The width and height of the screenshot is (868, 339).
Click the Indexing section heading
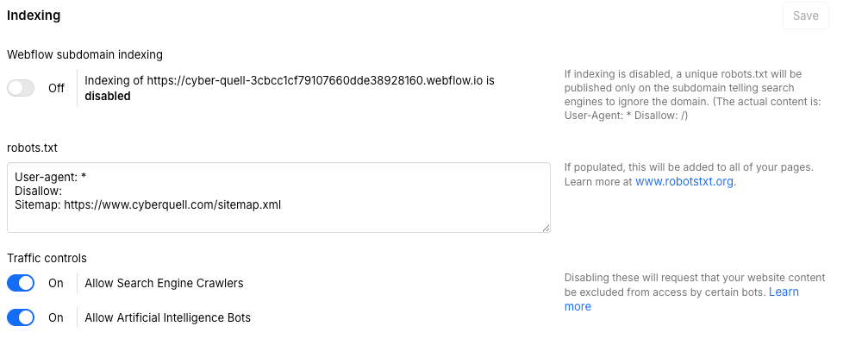point(34,16)
